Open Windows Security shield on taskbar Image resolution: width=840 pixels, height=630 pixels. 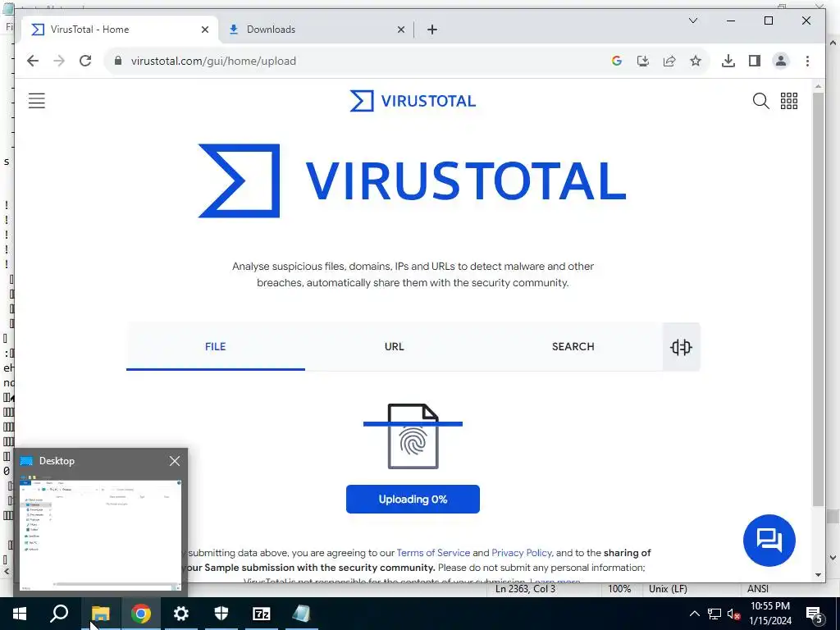[221, 614]
